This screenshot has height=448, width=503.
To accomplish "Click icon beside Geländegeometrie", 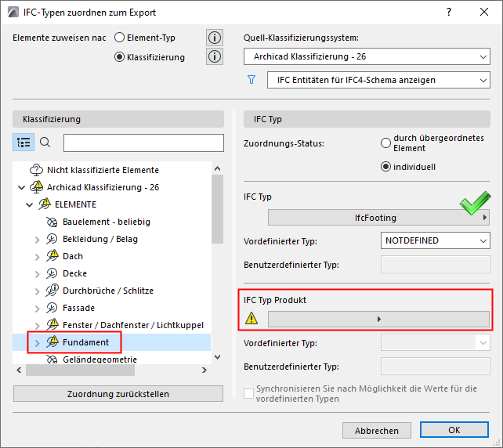I will 52,359.
